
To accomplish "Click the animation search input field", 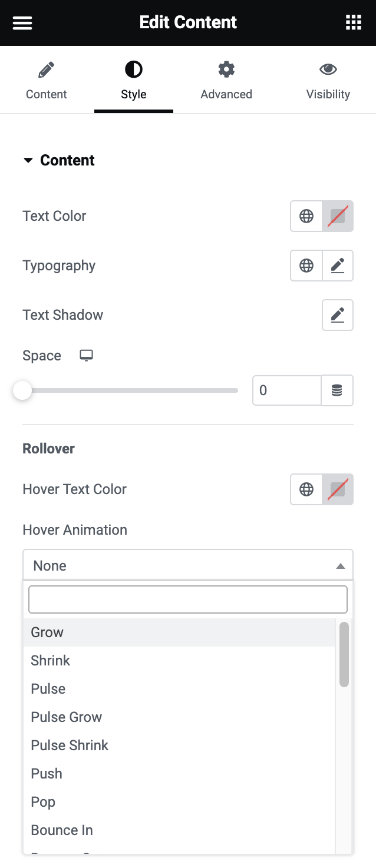I will point(187,599).
